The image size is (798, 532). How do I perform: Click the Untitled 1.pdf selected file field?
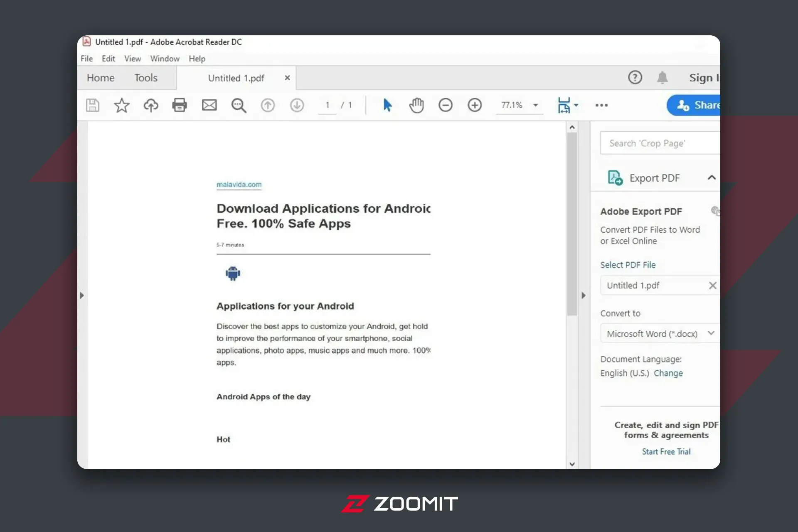pyautogui.click(x=660, y=286)
